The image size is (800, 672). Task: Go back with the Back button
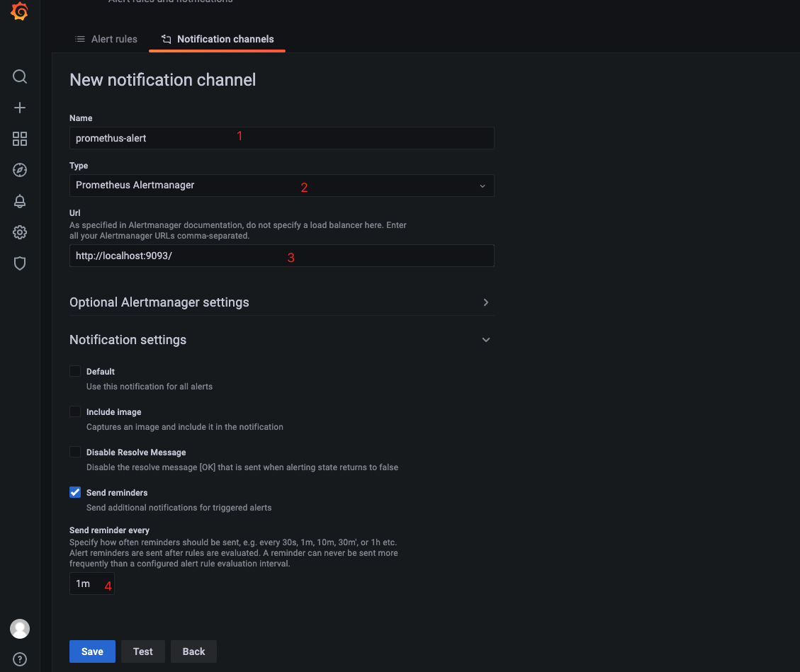[193, 651]
